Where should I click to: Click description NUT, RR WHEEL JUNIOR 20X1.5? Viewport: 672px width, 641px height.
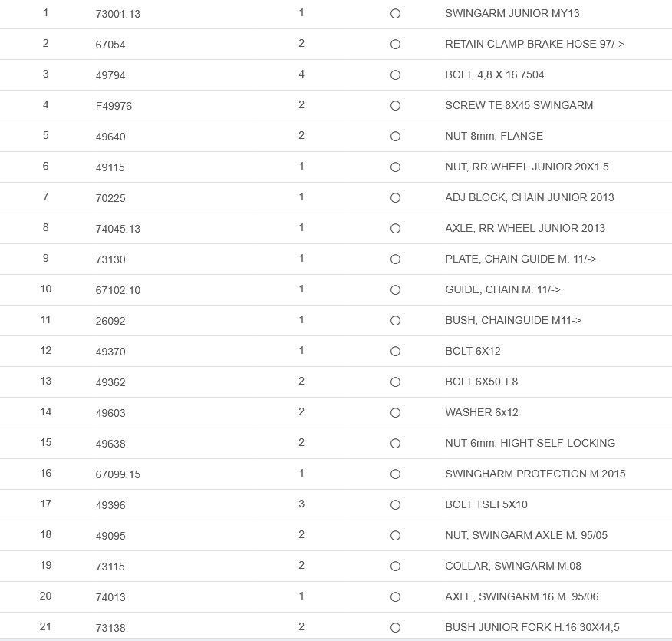point(526,167)
